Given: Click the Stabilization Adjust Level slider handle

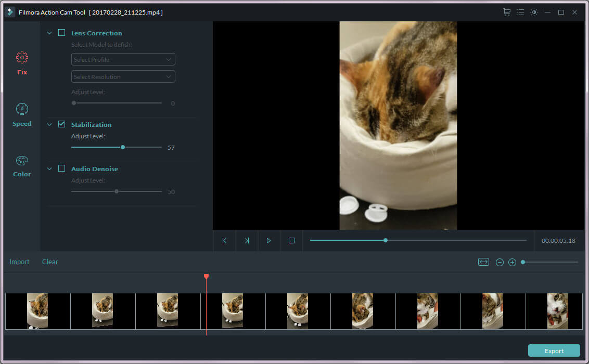Looking at the screenshot, I should [123, 147].
